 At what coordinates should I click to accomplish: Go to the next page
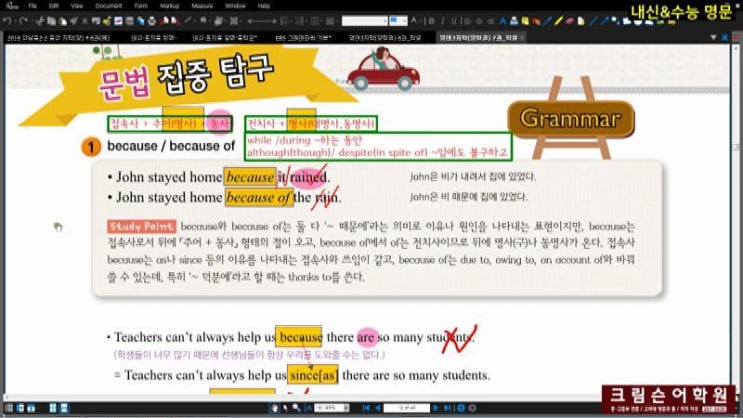click(x=436, y=408)
